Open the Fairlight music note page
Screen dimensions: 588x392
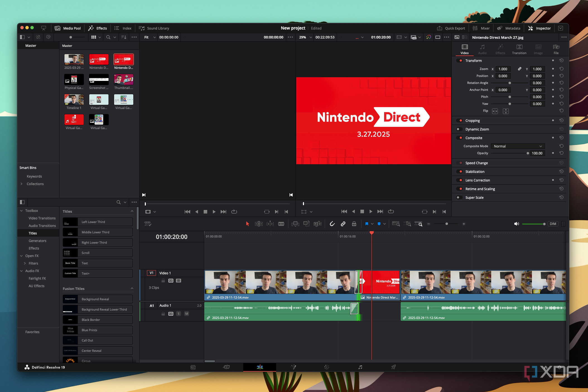(x=360, y=367)
